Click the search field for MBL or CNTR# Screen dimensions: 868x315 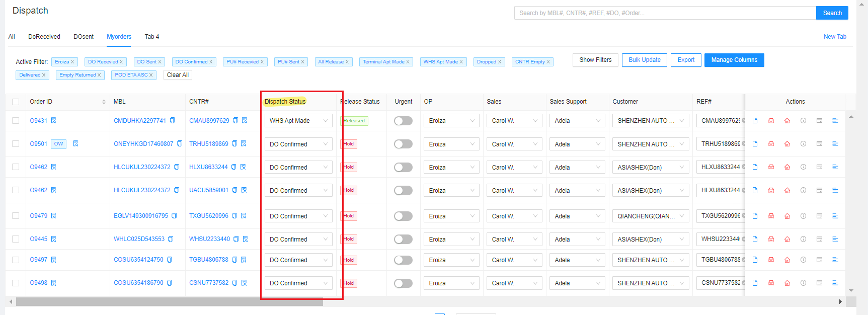(664, 13)
